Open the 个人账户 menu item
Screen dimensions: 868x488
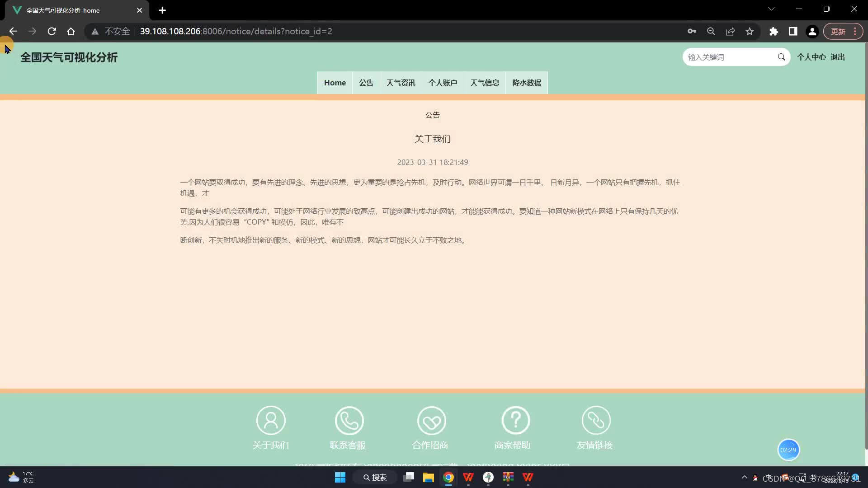(443, 83)
